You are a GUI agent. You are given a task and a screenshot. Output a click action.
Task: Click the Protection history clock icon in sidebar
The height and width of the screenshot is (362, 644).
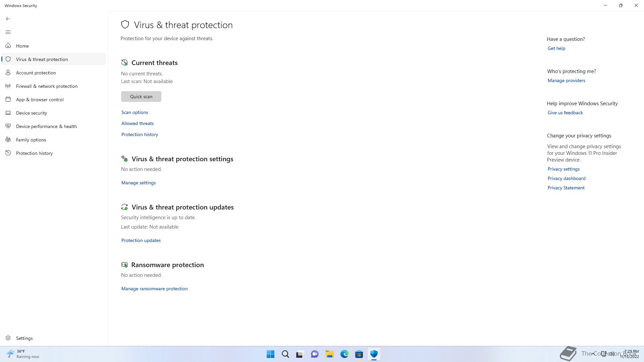point(8,153)
